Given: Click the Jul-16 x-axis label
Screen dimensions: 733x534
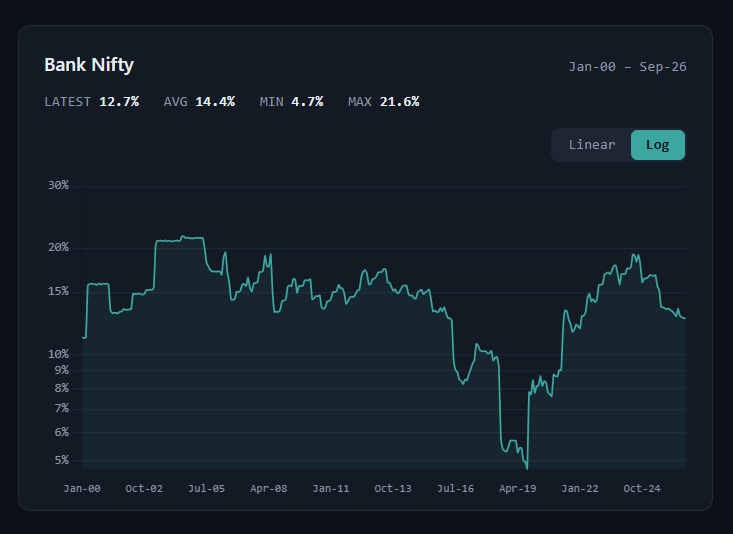Looking at the screenshot, I should click(455, 489).
